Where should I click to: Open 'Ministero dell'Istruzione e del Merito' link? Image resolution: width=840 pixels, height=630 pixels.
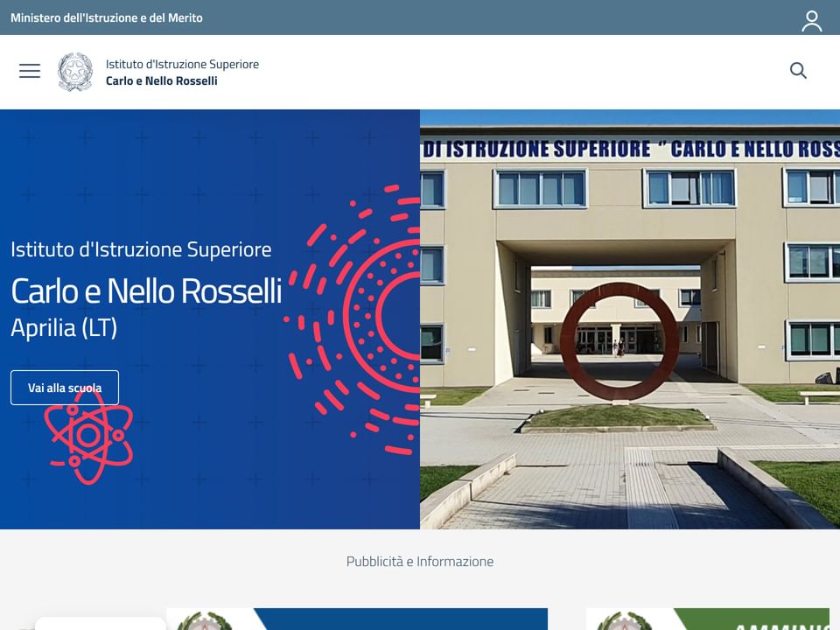coord(107,17)
